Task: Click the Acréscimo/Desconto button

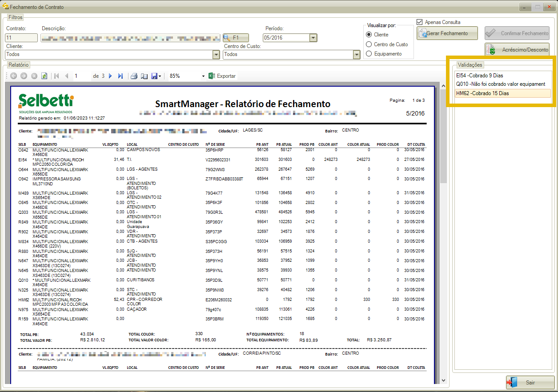Action: [517, 50]
